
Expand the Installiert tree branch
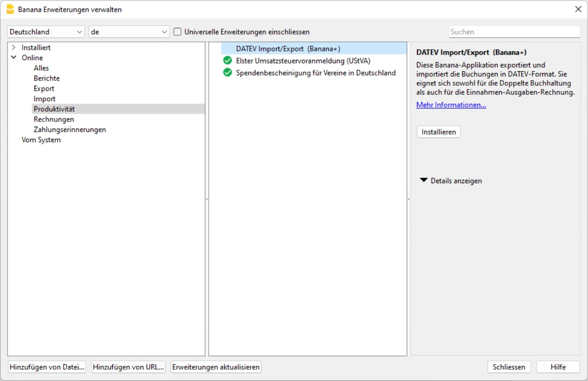tap(14, 47)
